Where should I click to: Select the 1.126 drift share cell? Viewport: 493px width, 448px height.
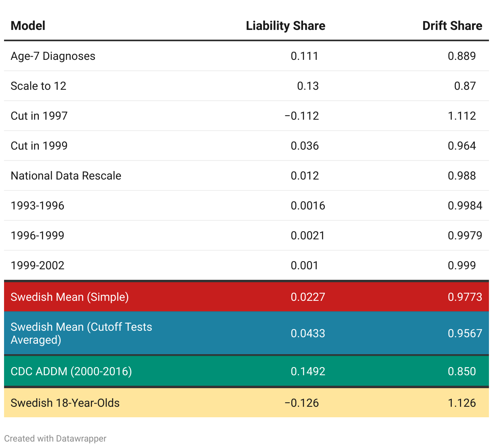[461, 403]
